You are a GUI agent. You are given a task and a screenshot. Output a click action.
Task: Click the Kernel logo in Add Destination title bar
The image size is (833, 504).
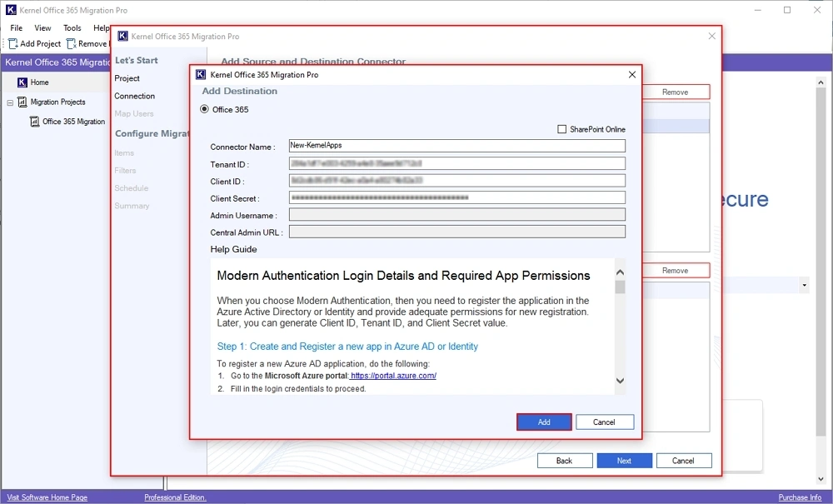pos(200,74)
